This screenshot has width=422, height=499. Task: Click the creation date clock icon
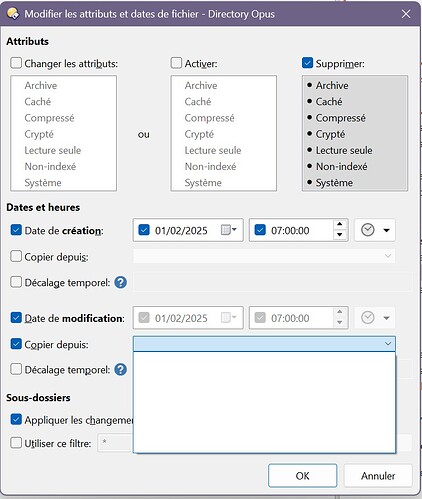pos(367,230)
